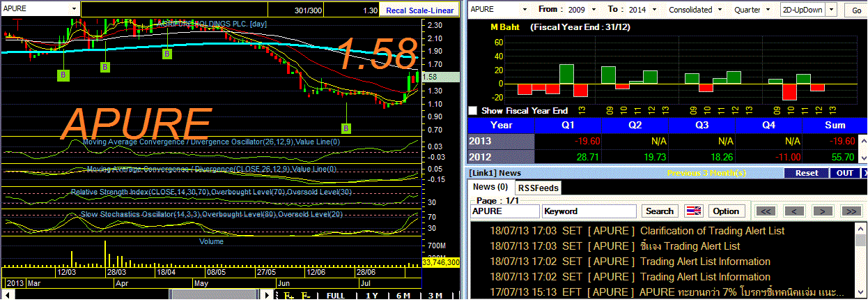The width and height of the screenshot is (868, 302).
Task: Go to the previous news page (<)
Action: click(x=795, y=211)
